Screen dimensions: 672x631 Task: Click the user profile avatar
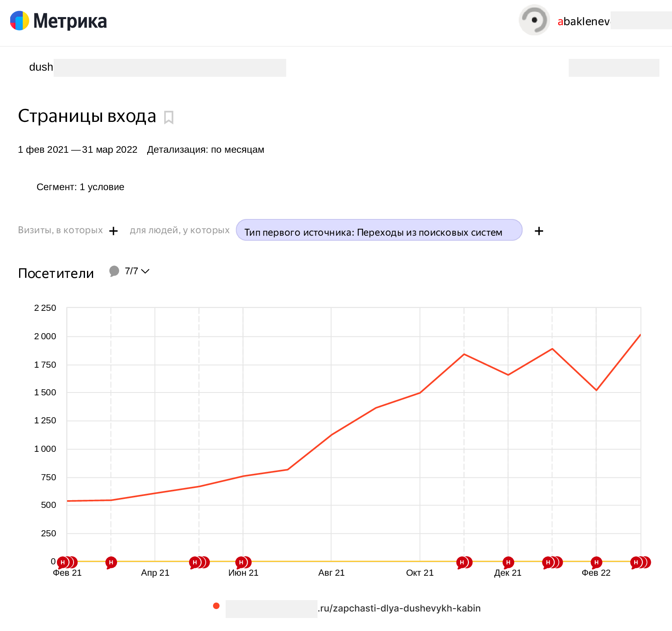534,20
